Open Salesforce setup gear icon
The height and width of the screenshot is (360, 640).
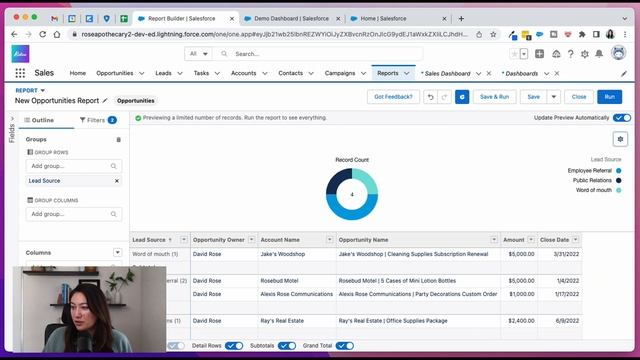click(x=584, y=54)
